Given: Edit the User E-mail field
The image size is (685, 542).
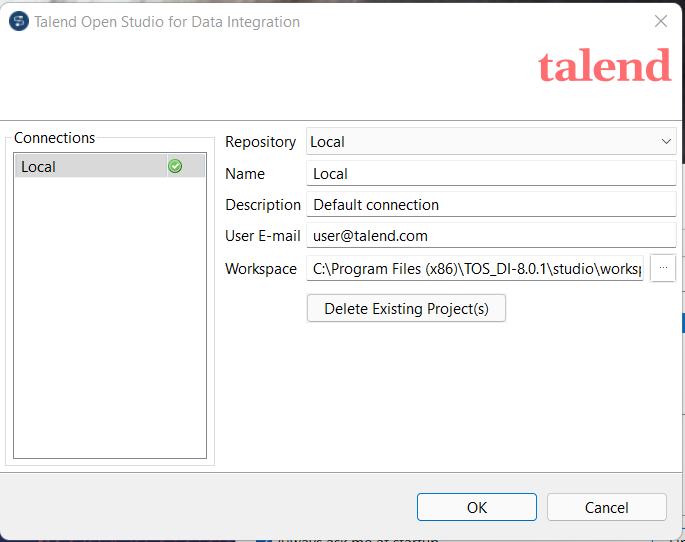Looking at the screenshot, I should coord(491,235).
